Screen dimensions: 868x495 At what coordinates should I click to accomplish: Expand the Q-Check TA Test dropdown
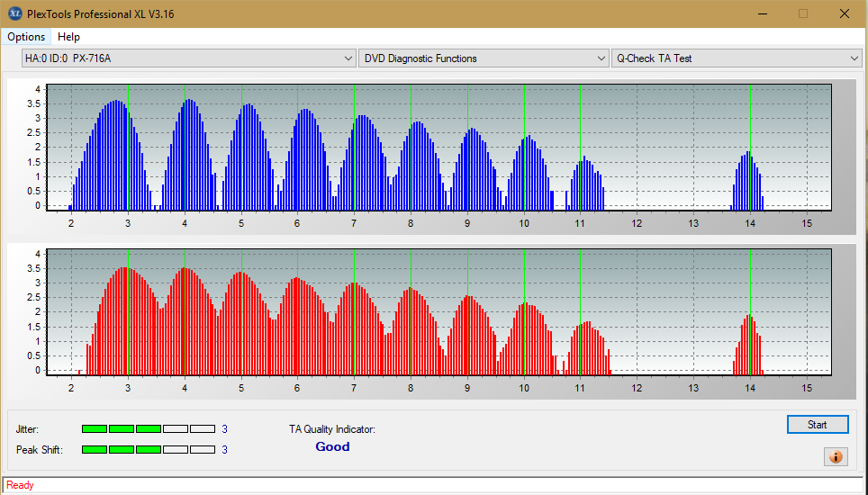coord(737,58)
